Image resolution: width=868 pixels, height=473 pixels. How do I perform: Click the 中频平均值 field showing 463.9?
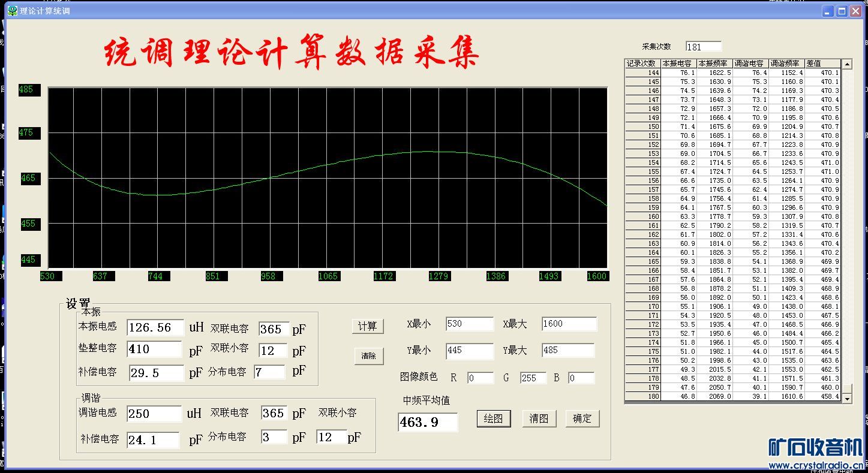click(427, 422)
